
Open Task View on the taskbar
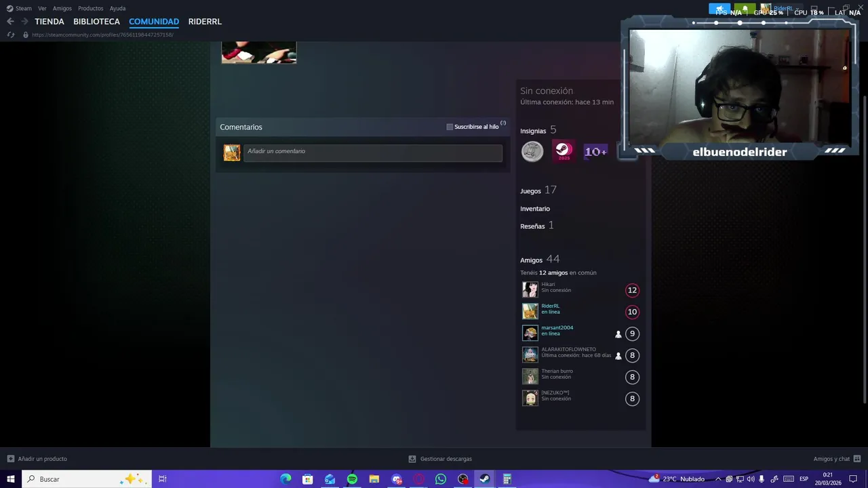tap(163, 479)
